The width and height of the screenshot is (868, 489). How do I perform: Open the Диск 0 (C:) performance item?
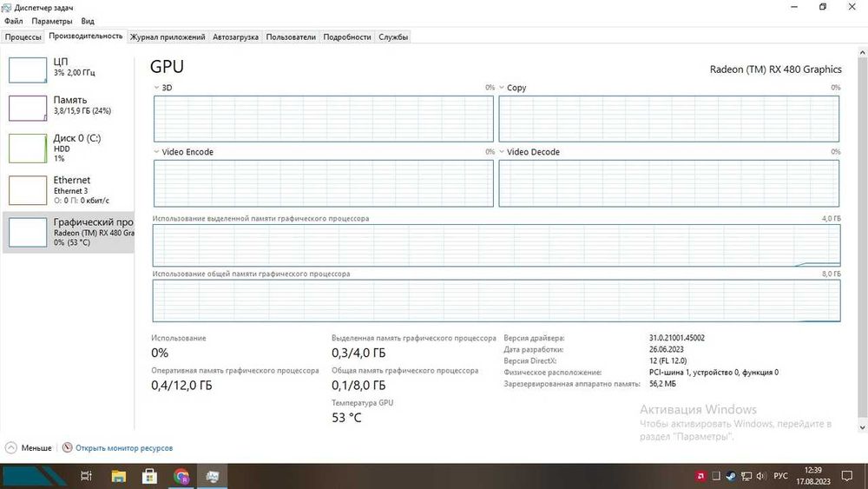pos(68,148)
